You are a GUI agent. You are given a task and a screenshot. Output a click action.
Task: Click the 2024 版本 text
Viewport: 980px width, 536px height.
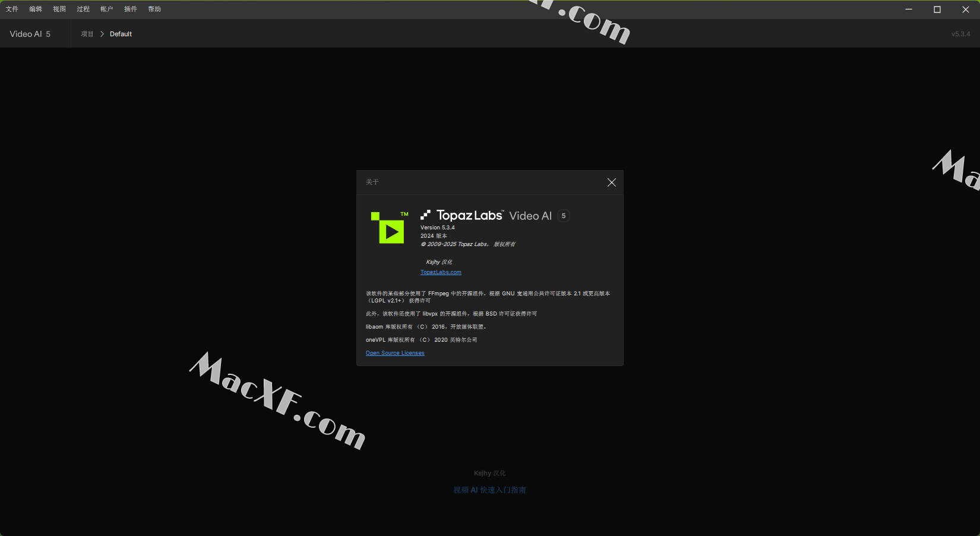point(434,236)
